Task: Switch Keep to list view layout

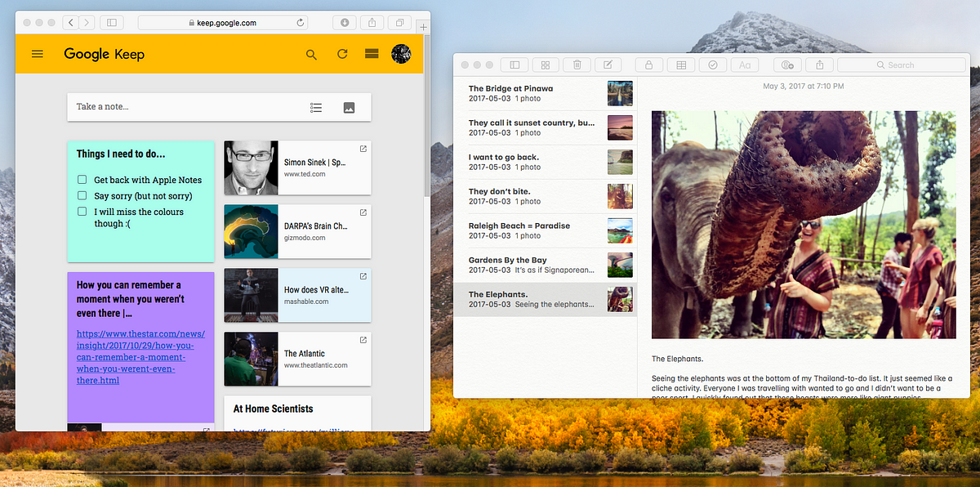Action: point(372,54)
